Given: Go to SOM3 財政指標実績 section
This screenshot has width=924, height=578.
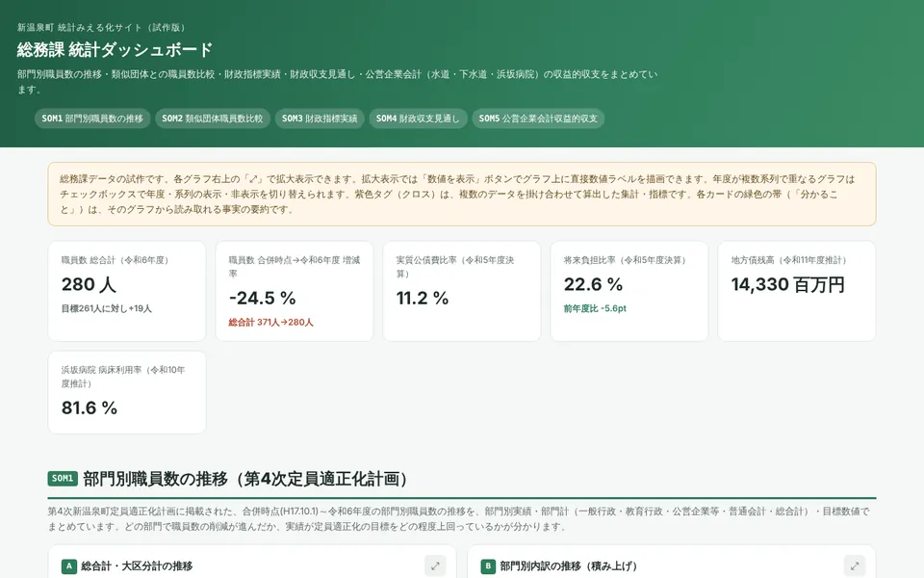Looking at the screenshot, I should pos(320,118).
